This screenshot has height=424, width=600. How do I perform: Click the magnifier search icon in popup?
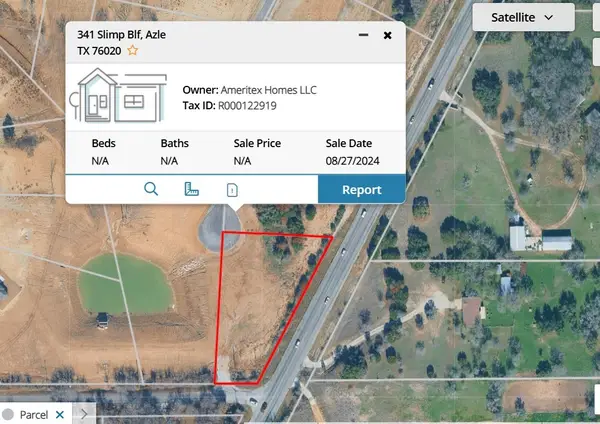151,189
